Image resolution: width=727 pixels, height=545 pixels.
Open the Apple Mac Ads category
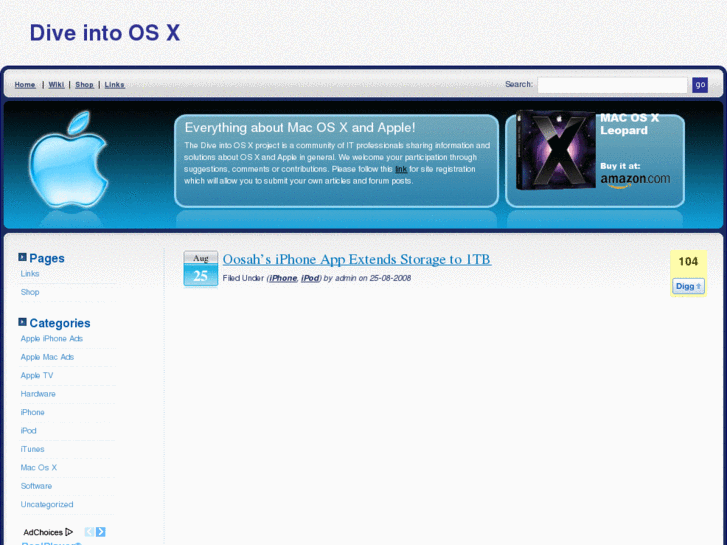point(47,357)
